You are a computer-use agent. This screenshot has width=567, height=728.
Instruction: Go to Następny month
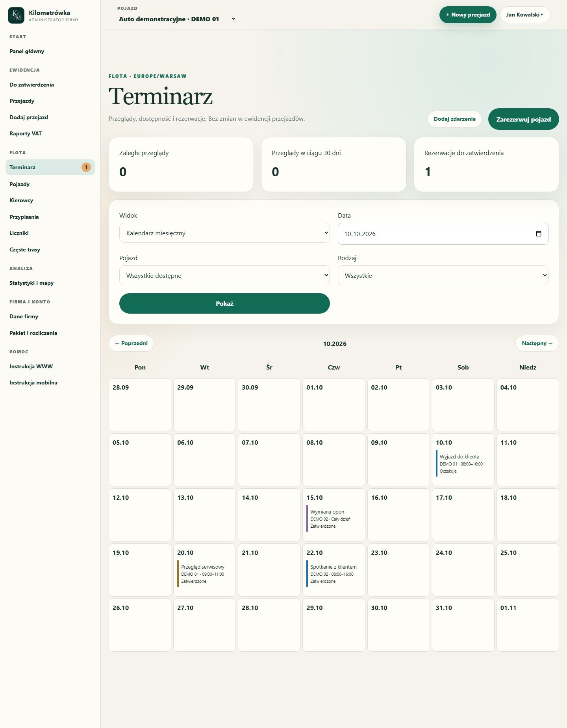coord(537,343)
